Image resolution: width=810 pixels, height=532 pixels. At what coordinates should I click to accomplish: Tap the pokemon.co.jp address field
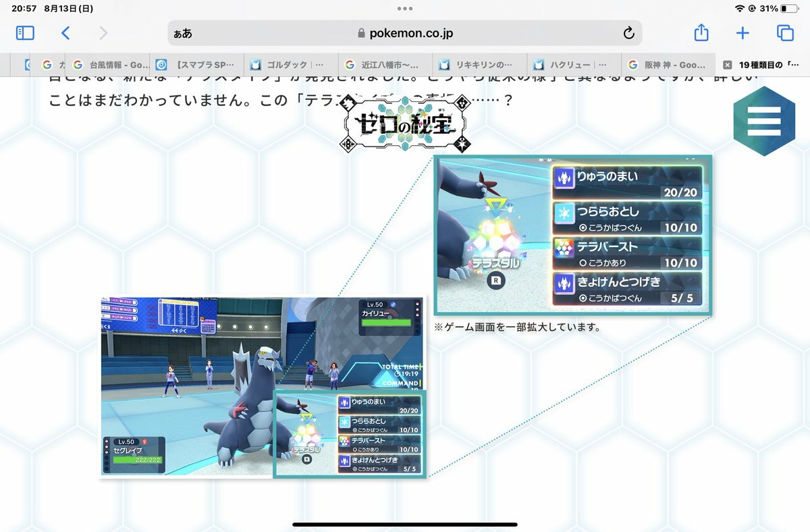coord(405,33)
